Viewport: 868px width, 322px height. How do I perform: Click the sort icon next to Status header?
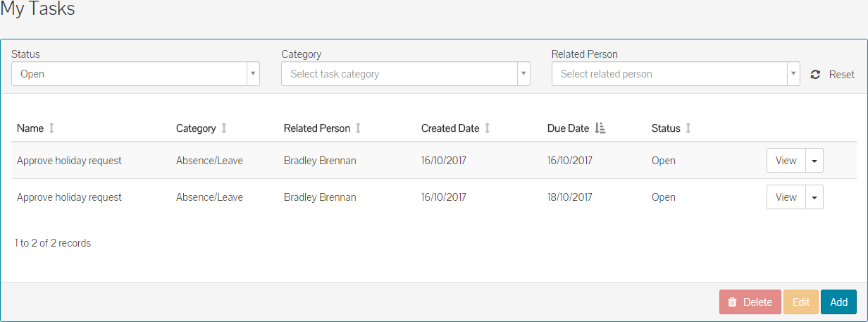coord(688,128)
